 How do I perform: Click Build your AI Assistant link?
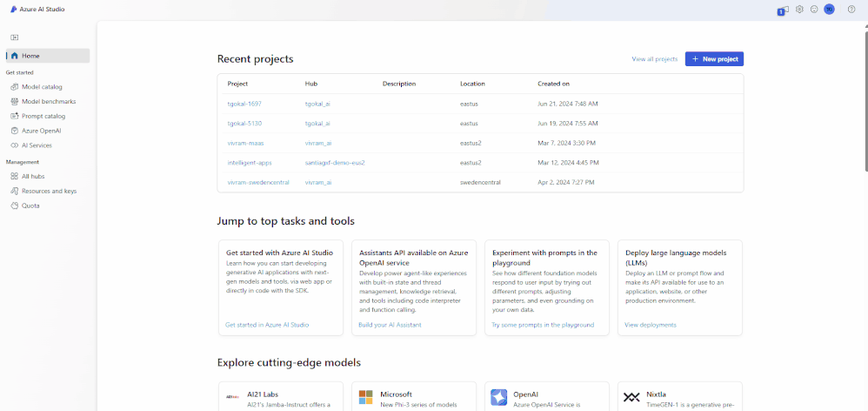click(390, 325)
